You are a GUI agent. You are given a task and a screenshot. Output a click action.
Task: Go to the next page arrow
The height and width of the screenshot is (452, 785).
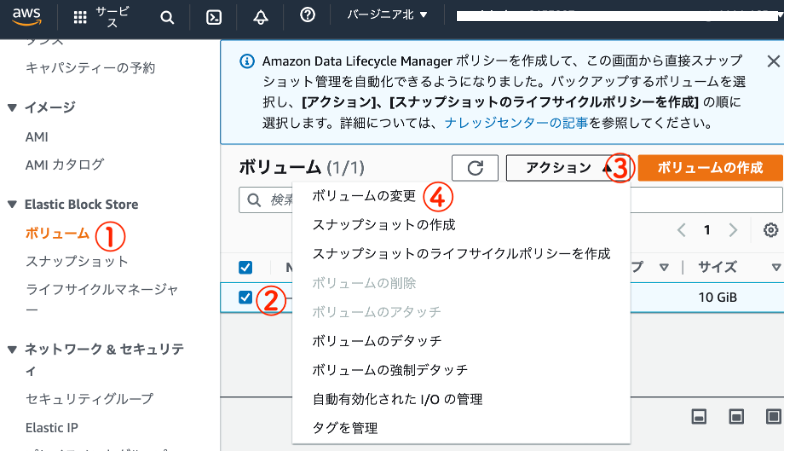pos(733,230)
